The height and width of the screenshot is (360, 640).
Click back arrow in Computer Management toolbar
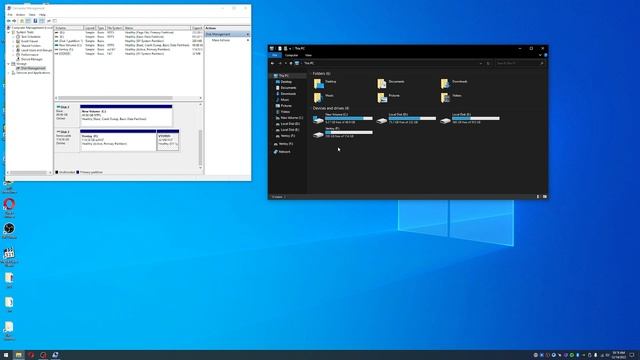pyautogui.click(x=9, y=21)
